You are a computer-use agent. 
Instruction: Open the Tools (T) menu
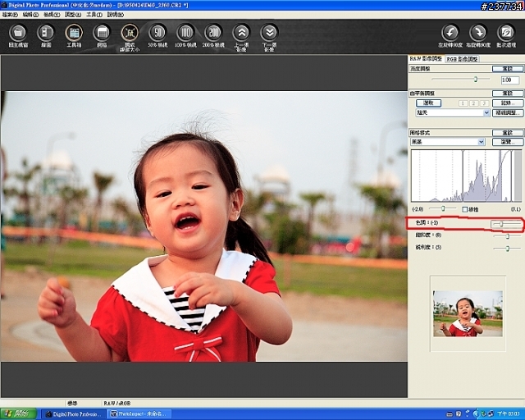coord(94,15)
